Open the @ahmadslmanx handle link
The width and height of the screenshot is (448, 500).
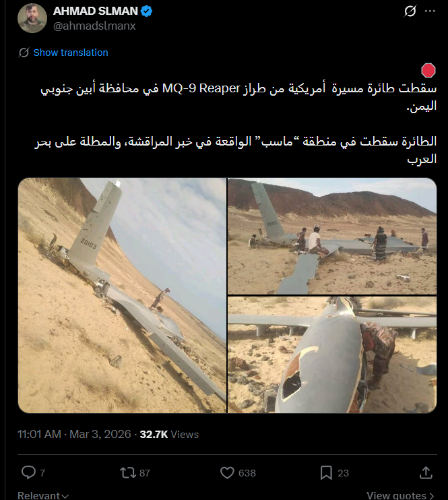(x=94, y=26)
